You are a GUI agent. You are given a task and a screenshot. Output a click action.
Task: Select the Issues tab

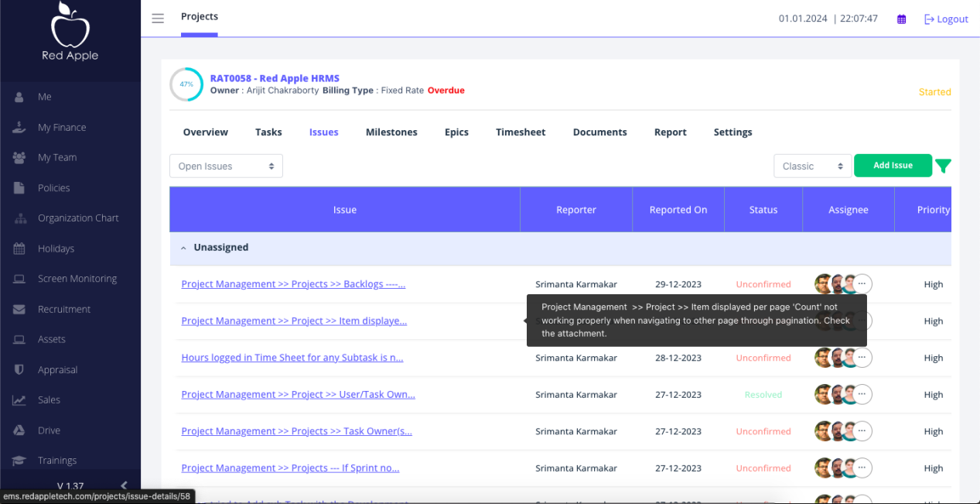click(323, 132)
